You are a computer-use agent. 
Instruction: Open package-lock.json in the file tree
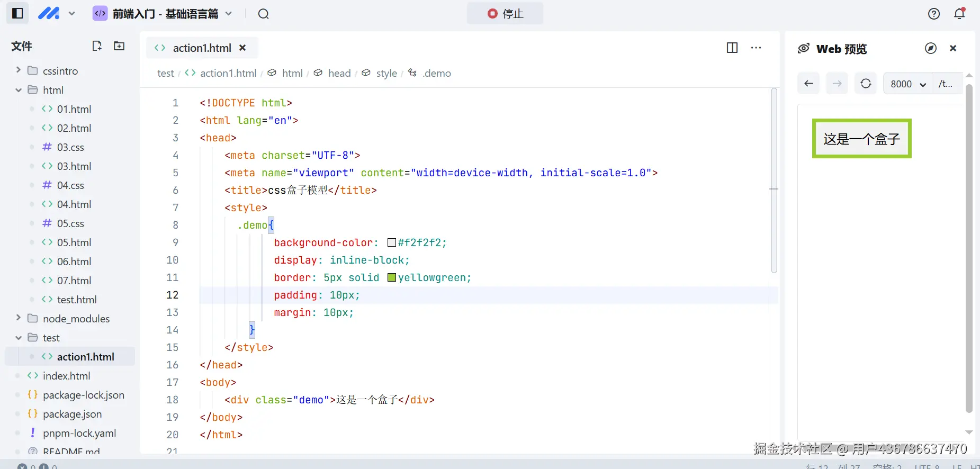coord(83,395)
